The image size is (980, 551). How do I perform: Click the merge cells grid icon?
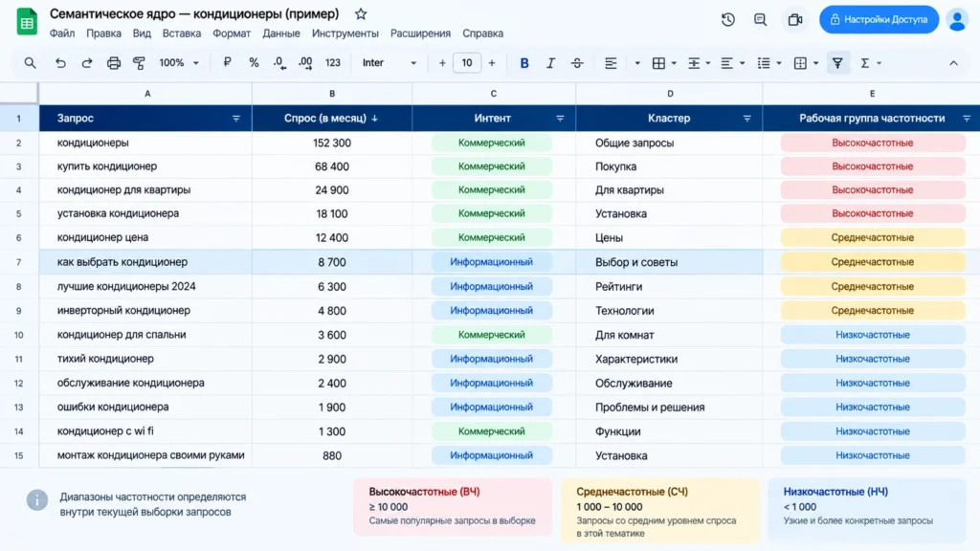coord(800,62)
